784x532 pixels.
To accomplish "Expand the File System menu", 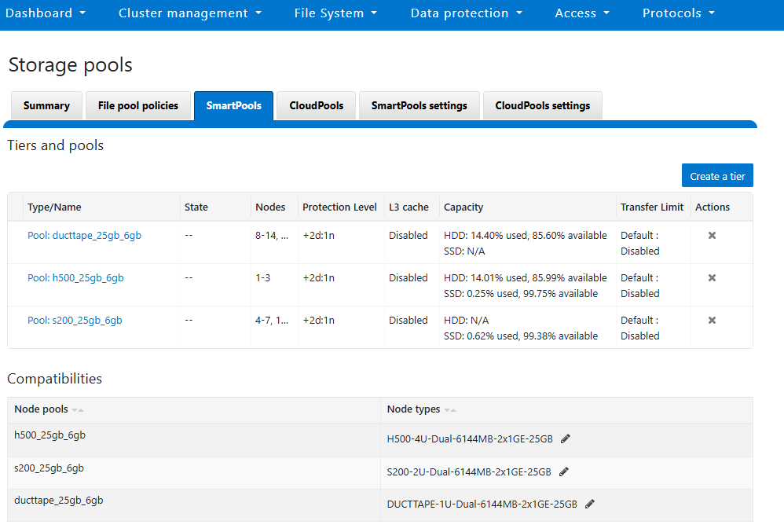I will click(335, 13).
